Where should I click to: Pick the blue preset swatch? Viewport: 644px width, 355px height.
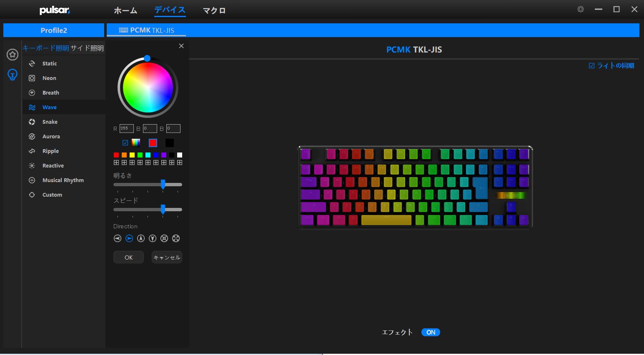tap(156, 155)
